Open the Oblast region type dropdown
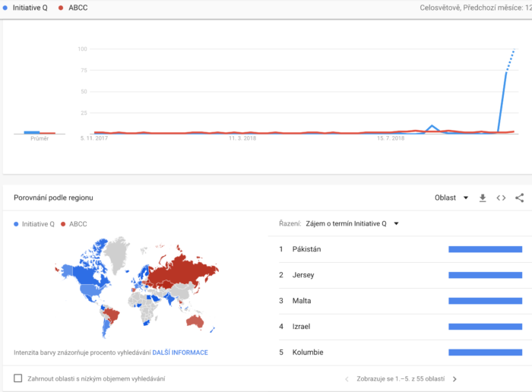The image size is (532, 392). tap(451, 198)
